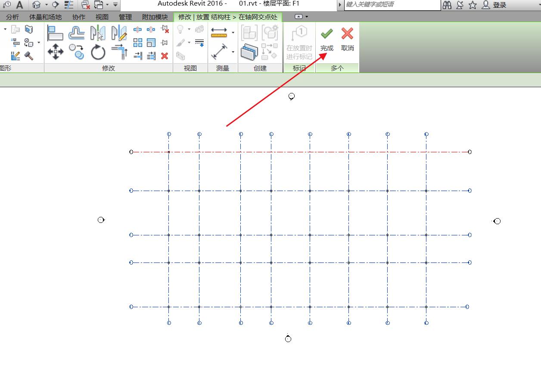Open the Create Assembly stacked-panels icon
Screen dimensions: 541x392
coord(249,52)
